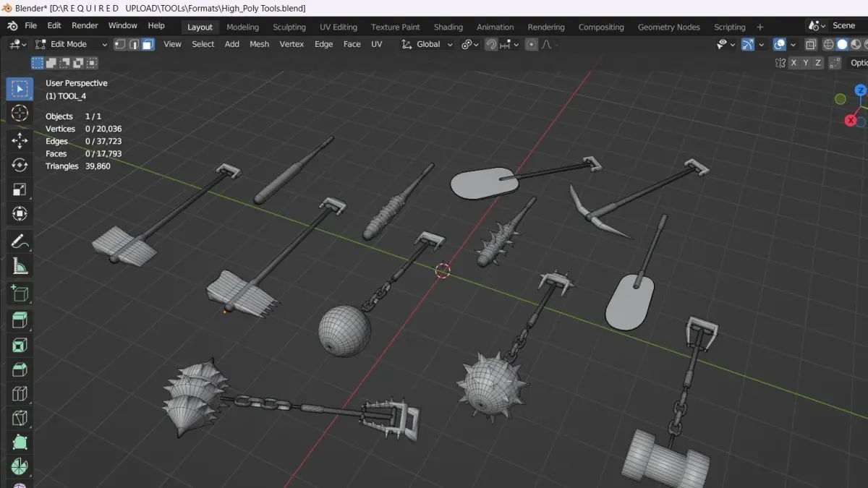The width and height of the screenshot is (868, 488).
Task: Open the Help menu
Action: tap(156, 25)
